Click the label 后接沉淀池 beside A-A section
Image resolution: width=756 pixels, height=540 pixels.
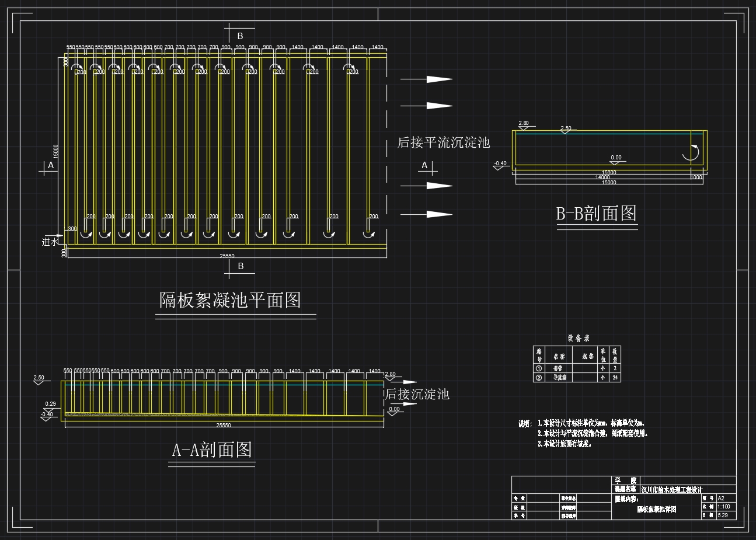417,395
